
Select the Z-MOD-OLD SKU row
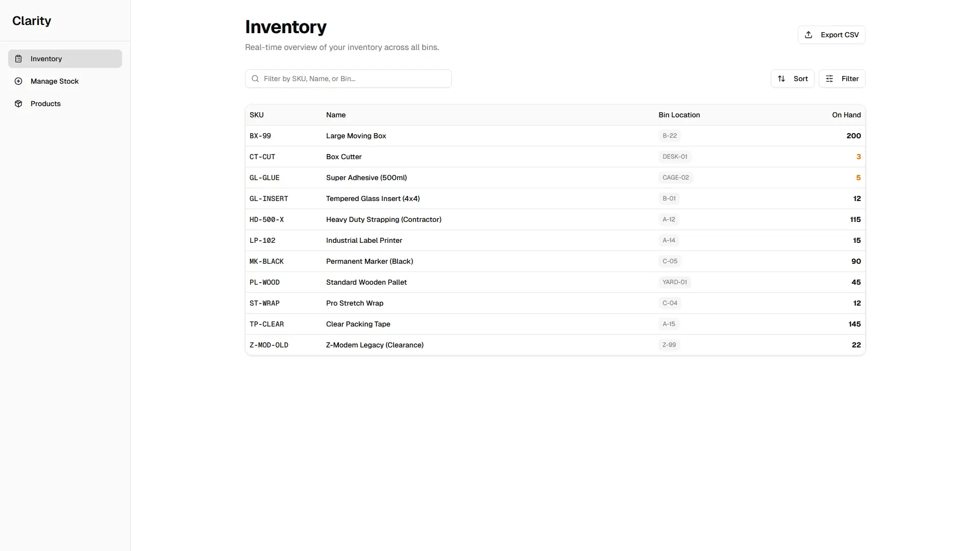269,345
